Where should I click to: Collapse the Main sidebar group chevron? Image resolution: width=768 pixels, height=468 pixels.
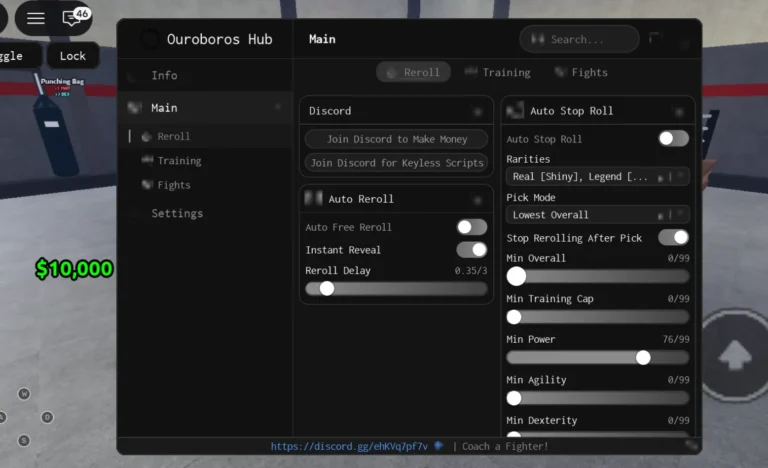tap(278, 107)
